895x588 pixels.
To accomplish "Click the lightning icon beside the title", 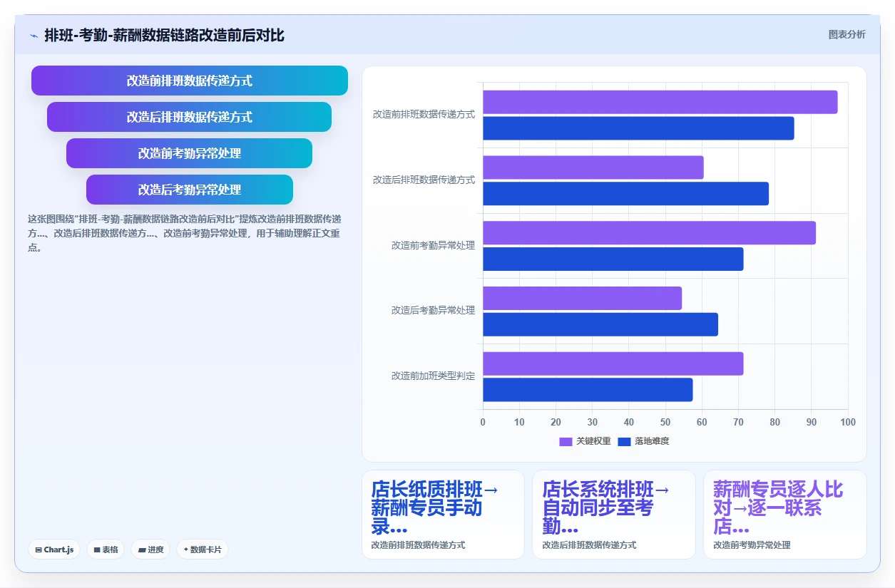I will point(34,36).
